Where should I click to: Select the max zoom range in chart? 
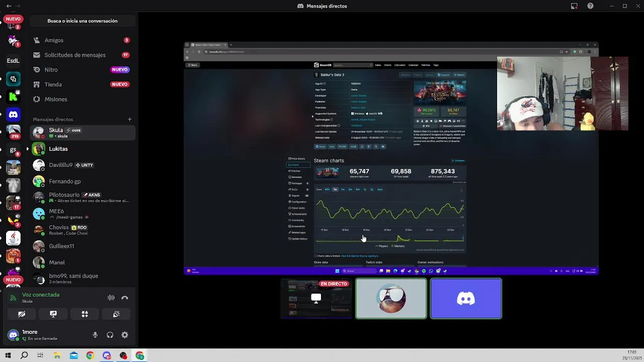(x=380, y=190)
